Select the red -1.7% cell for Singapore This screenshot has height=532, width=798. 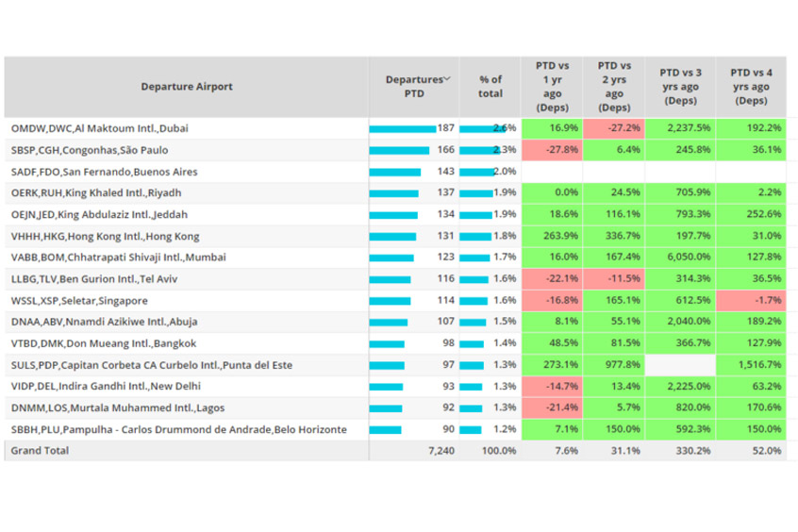751,300
